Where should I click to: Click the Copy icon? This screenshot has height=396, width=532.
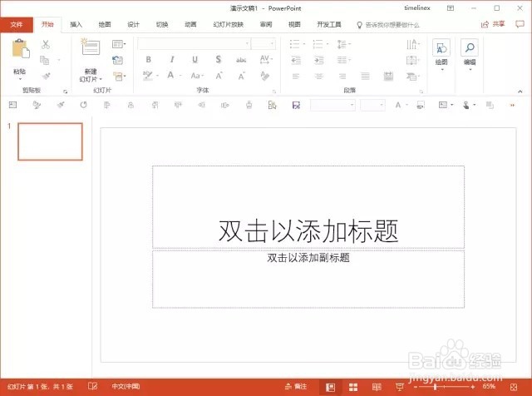click(x=44, y=60)
